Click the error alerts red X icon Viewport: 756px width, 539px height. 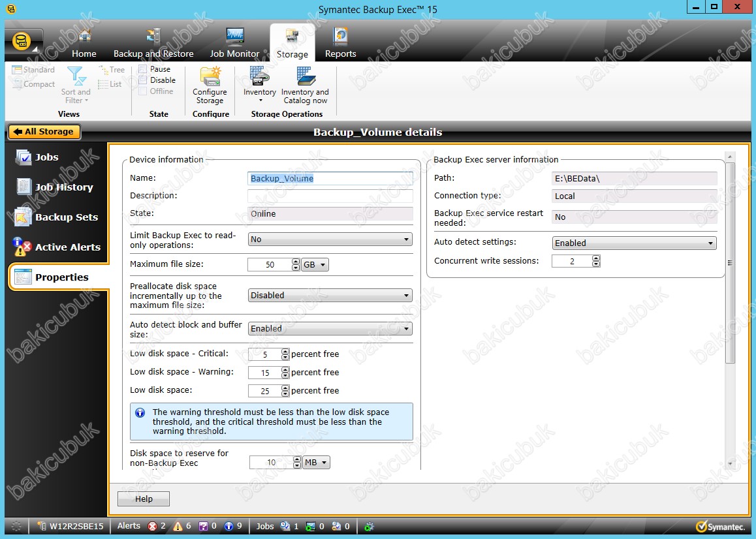[x=152, y=526]
